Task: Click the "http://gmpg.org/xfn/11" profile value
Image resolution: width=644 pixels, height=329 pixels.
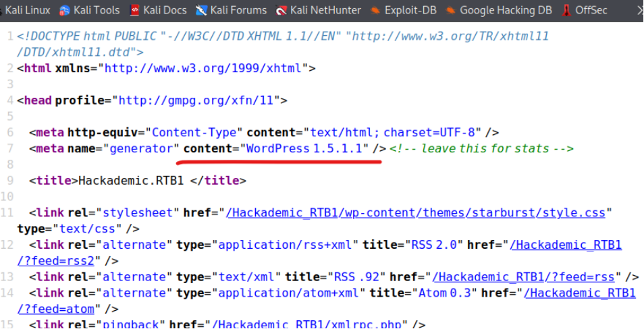Action: pyautogui.click(x=196, y=100)
